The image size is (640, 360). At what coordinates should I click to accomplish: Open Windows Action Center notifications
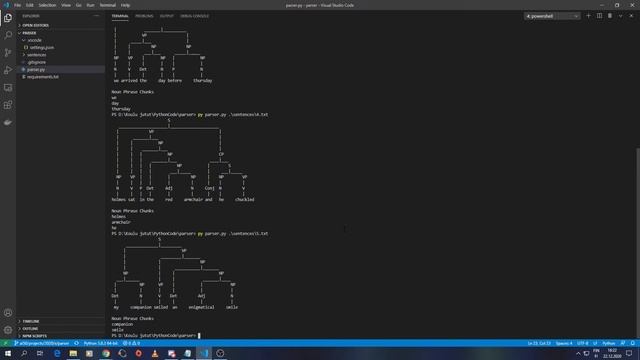coord(629,353)
